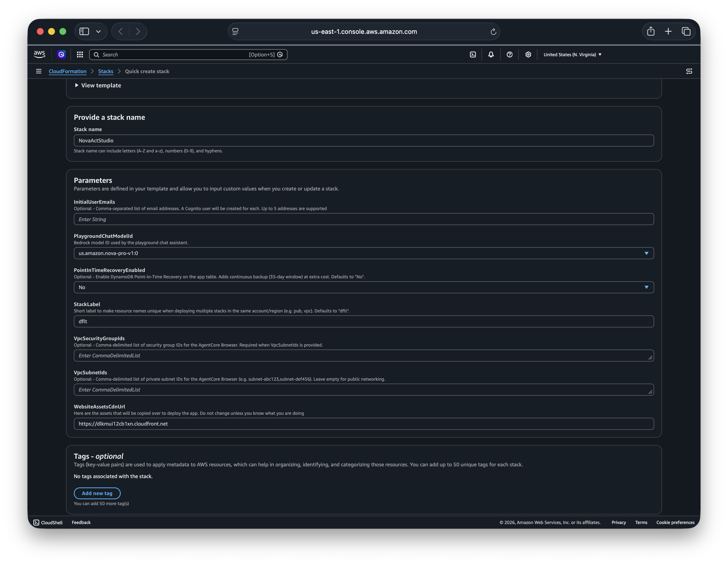Open the AWS services grid menu
Viewport: 728px width, 565px height.
(x=80, y=54)
